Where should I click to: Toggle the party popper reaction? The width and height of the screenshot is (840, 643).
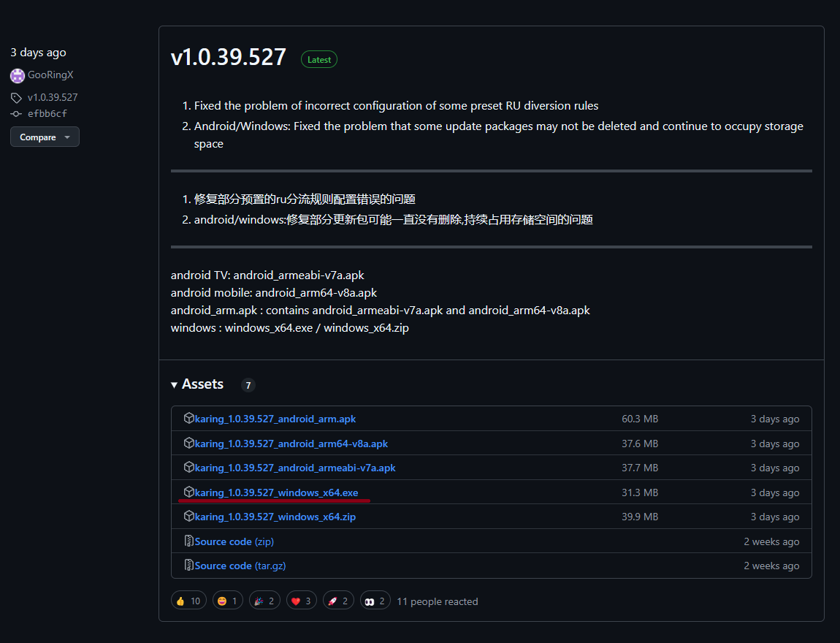tap(264, 601)
